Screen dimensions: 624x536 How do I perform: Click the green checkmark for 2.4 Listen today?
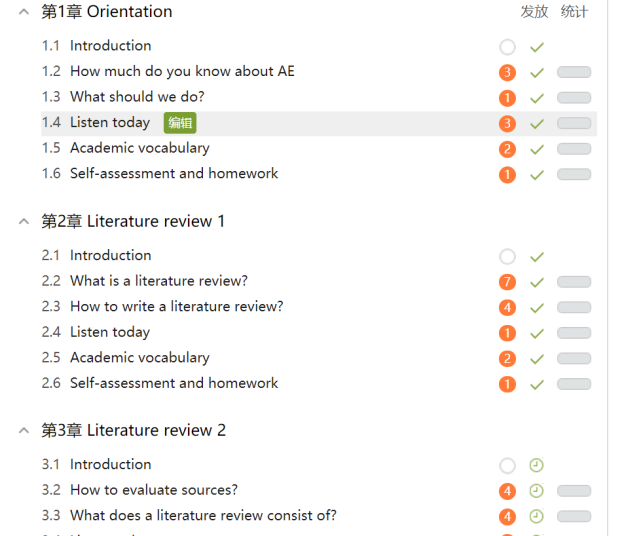point(537,333)
